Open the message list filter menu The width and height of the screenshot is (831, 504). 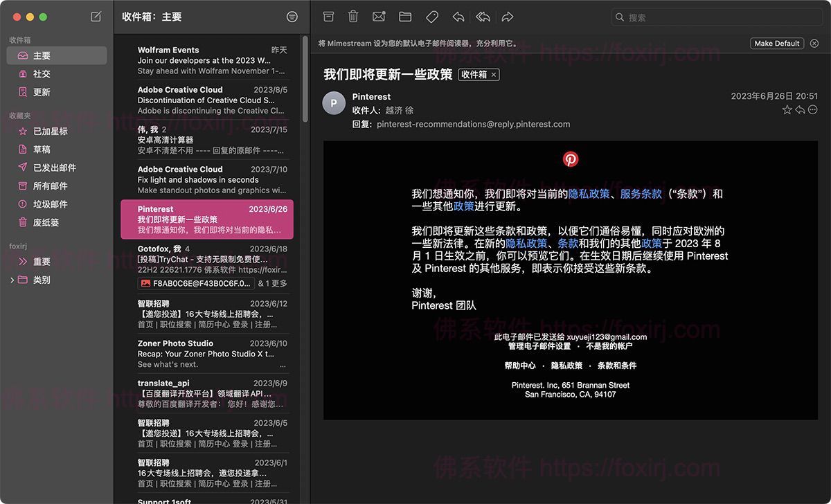coord(292,16)
